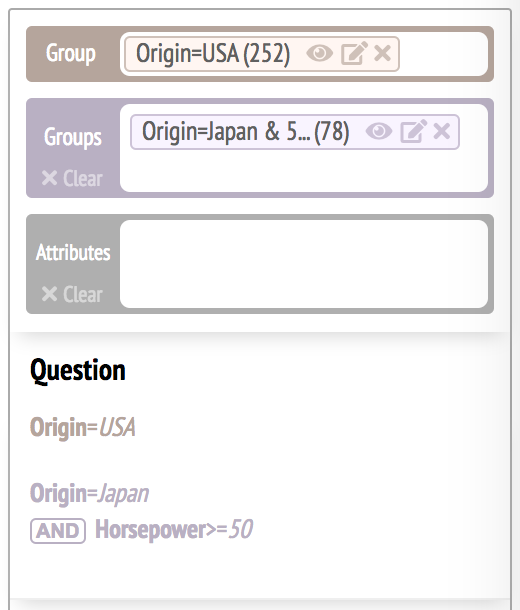Viewport: 520px width, 610px height.
Task: Select the Origin=Japan & 5... (78) chip
Action: click(245, 131)
